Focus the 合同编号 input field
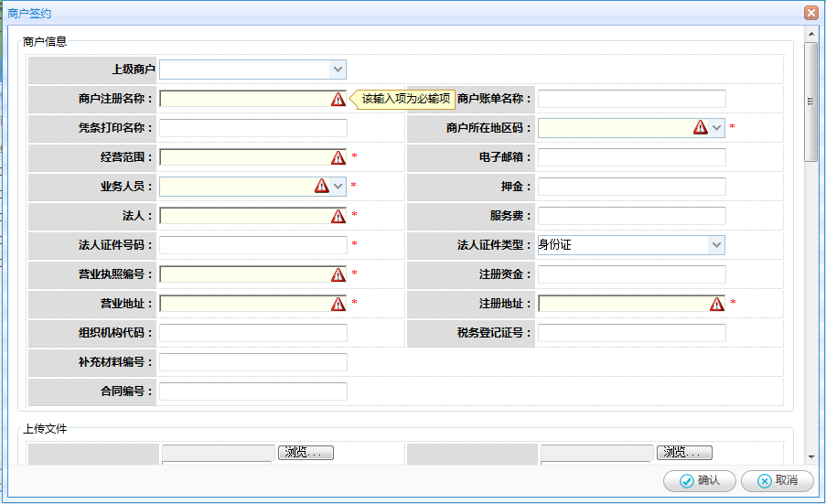826x504 pixels. click(253, 391)
